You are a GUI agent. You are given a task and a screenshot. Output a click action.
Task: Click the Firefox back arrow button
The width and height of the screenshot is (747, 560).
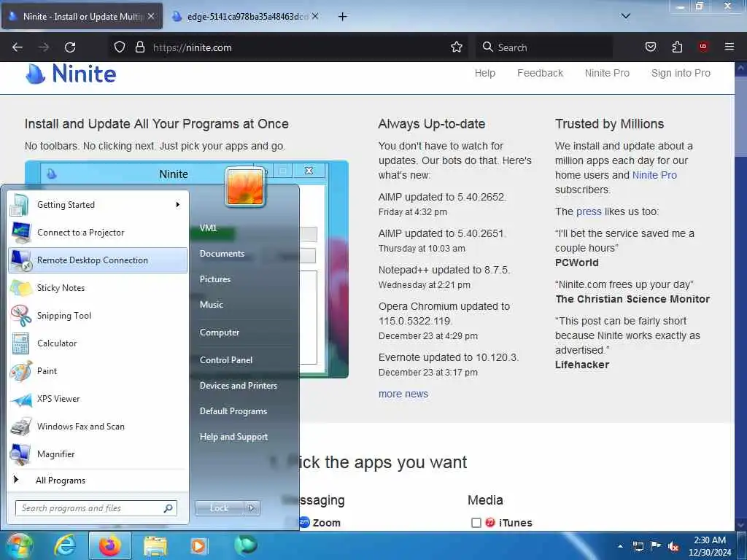pos(18,47)
